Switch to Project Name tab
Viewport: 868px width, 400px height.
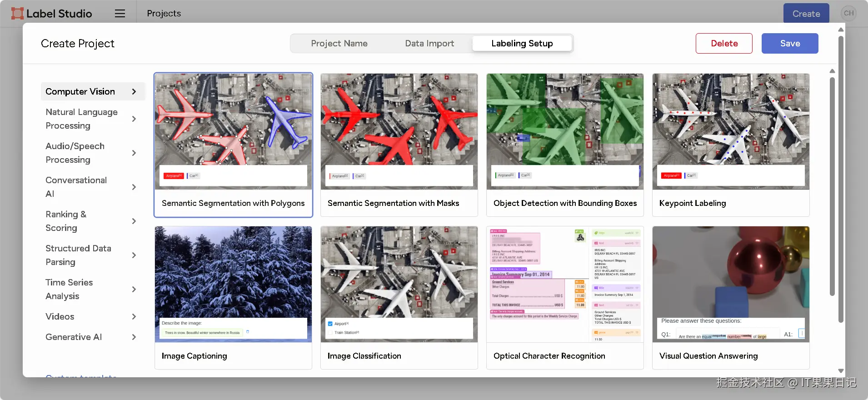pos(339,43)
